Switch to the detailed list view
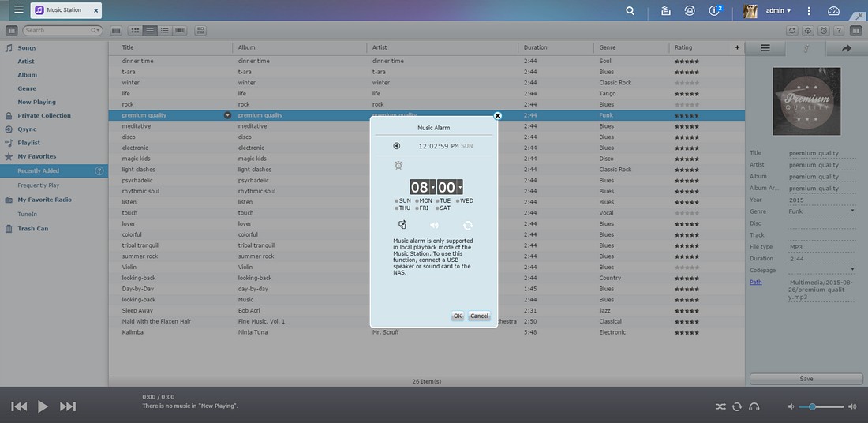The width and height of the screenshot is (868, 423). click(164, 31)
